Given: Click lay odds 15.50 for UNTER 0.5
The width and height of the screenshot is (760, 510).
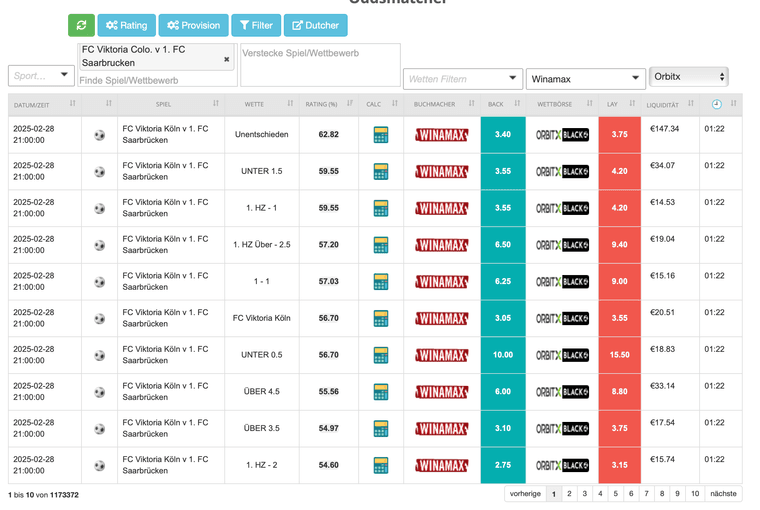Looking at the screenshot, I should tap(619, 355).
